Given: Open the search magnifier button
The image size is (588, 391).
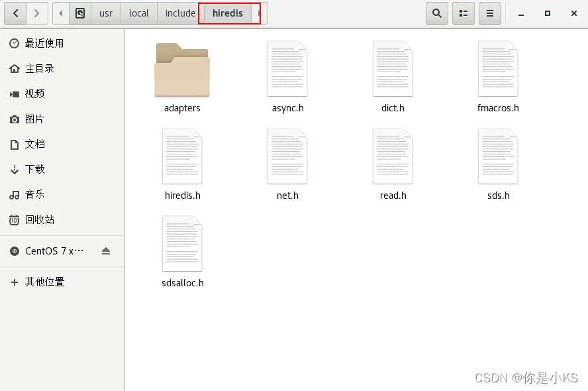Looking at the screenshot, I should click(437, 13).
